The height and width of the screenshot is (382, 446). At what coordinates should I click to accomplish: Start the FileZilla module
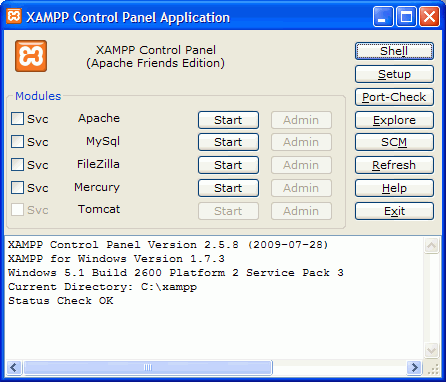228,165
